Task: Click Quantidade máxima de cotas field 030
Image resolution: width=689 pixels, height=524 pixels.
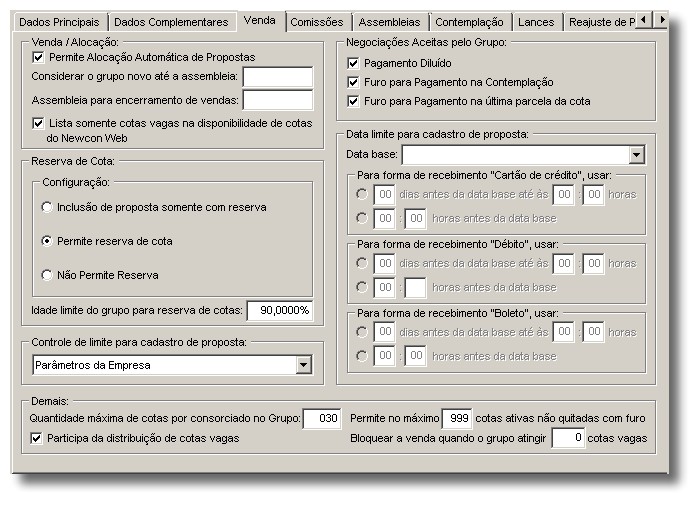Action: (322, 418)
